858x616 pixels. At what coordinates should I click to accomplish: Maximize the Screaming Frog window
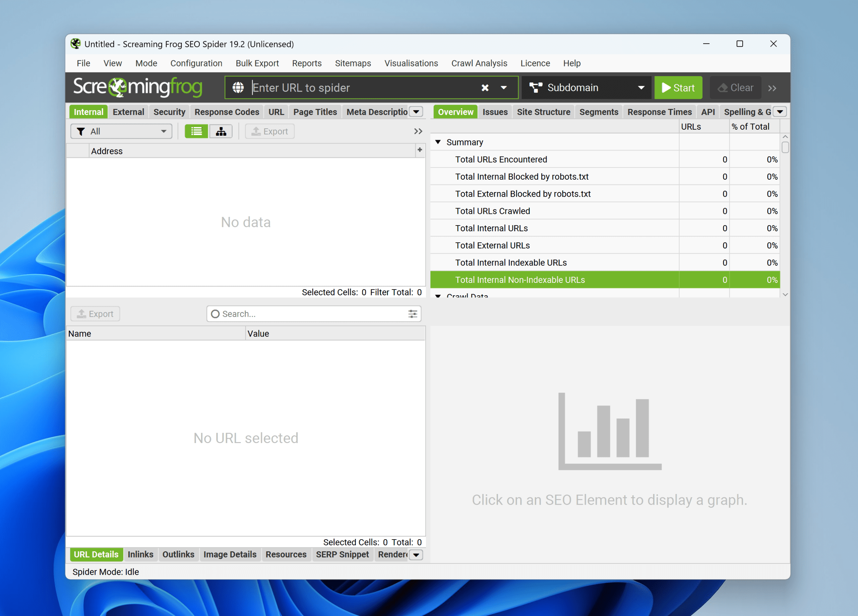coord(740,44)
